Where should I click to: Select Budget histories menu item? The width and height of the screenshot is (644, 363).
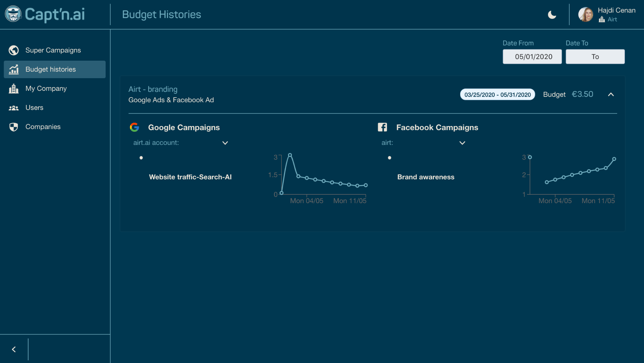(55, 69)
